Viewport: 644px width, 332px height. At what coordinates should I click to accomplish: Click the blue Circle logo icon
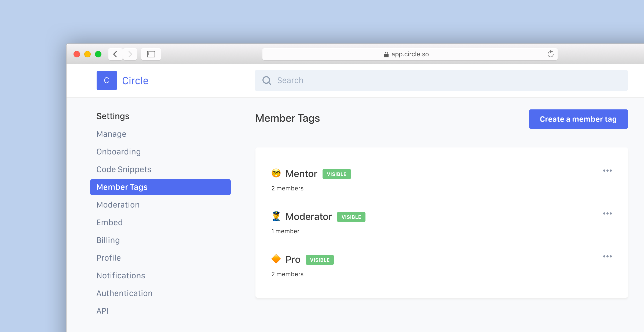point(107,80)
